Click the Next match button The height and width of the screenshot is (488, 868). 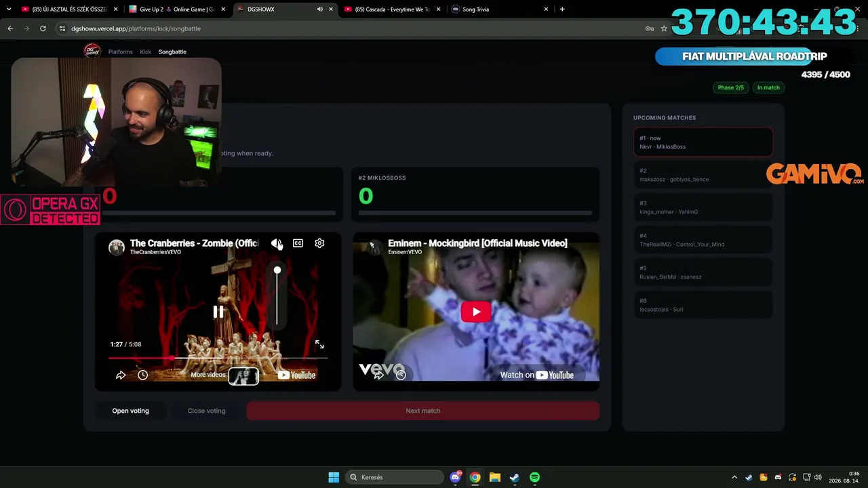422,411
